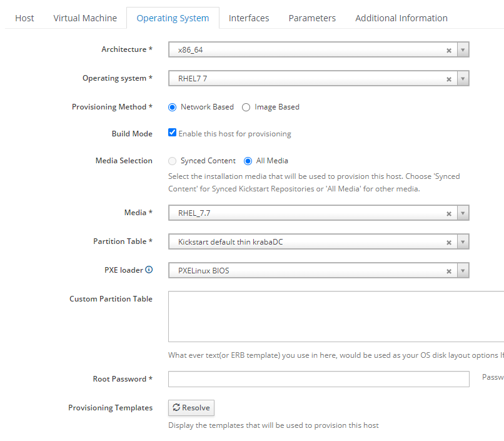Viewport: 504px width, 441px height.
Task: Remove the Partition Table selection
Action: click(x=449, y=243)
